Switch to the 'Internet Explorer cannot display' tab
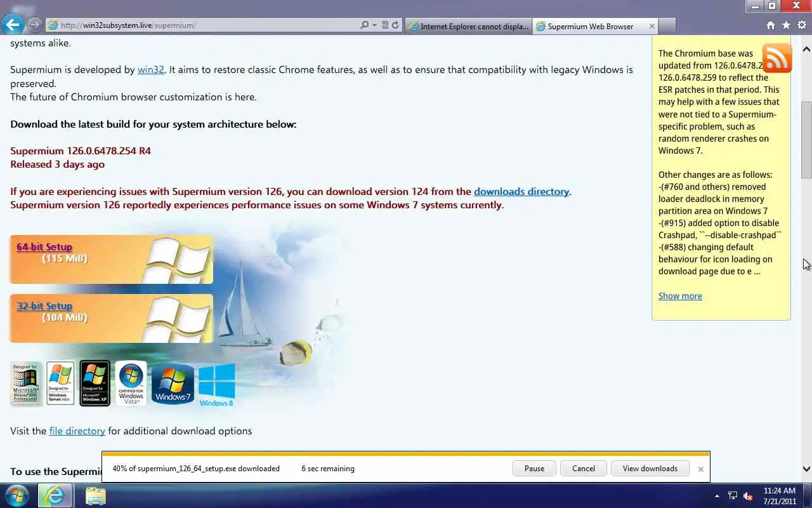 [468, 26]
